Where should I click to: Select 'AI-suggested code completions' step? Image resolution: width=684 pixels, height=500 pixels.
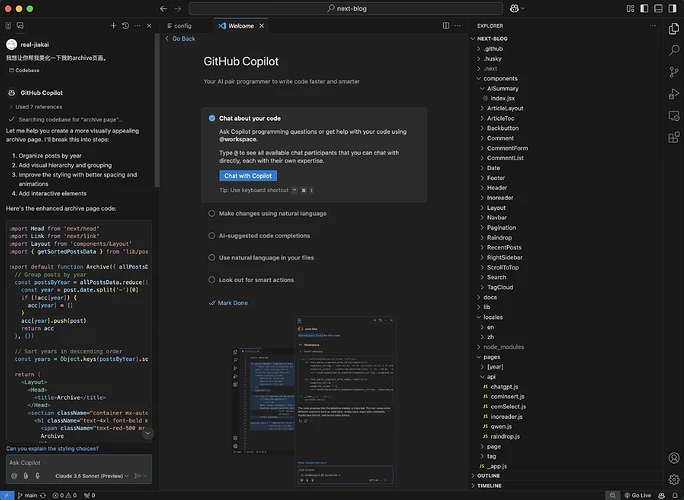tap(264, 236)
